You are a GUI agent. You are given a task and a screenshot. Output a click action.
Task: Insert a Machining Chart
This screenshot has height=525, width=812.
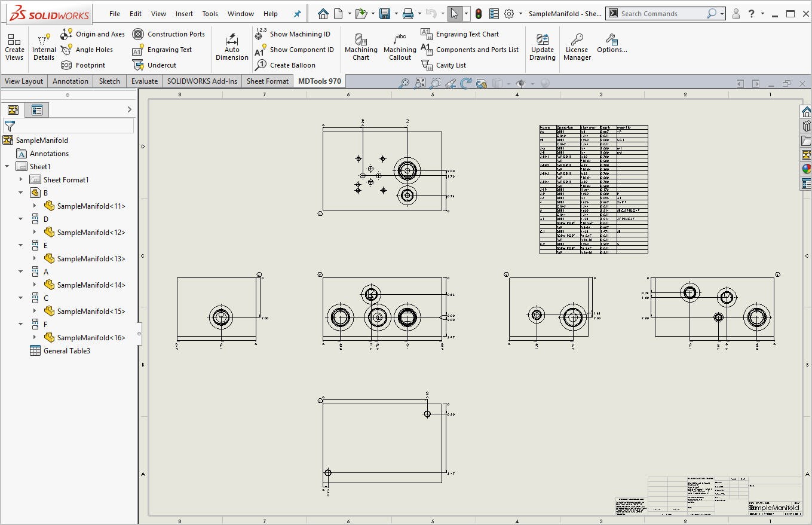point(361,47)
